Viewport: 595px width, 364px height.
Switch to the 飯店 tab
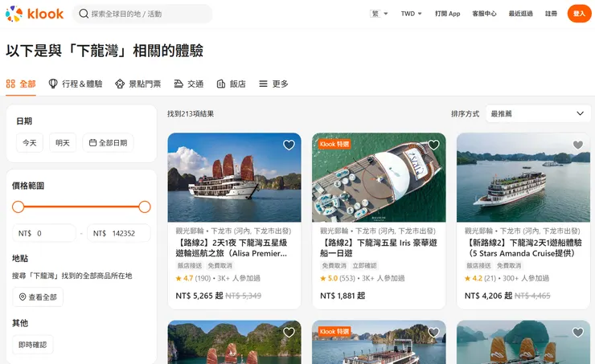pyautogui.click(x=231, y=84)
